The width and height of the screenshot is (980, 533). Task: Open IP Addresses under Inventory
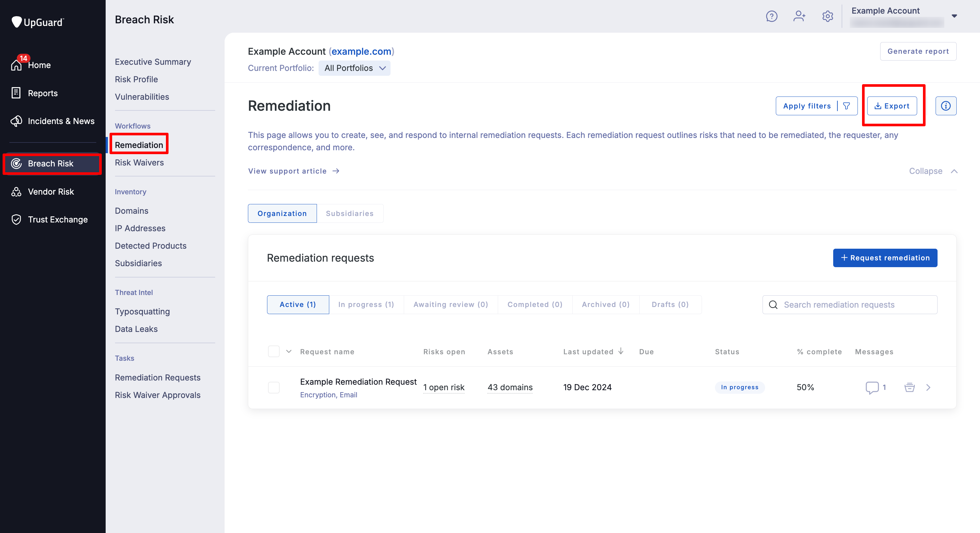140,228
